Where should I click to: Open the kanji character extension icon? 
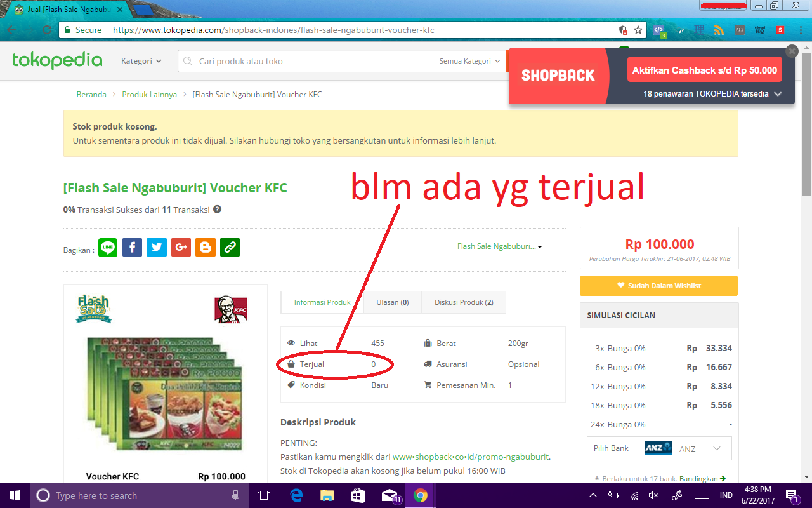tap(699, 30)
